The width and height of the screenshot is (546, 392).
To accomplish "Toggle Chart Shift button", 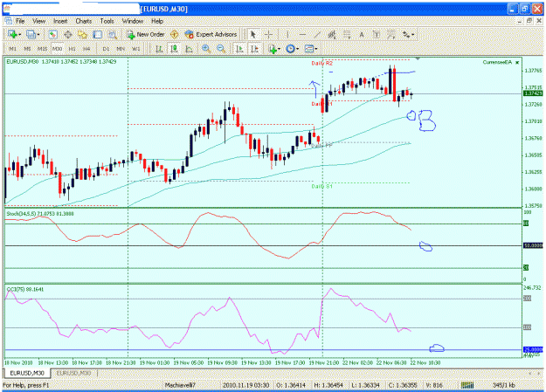I will coord(254,49).
